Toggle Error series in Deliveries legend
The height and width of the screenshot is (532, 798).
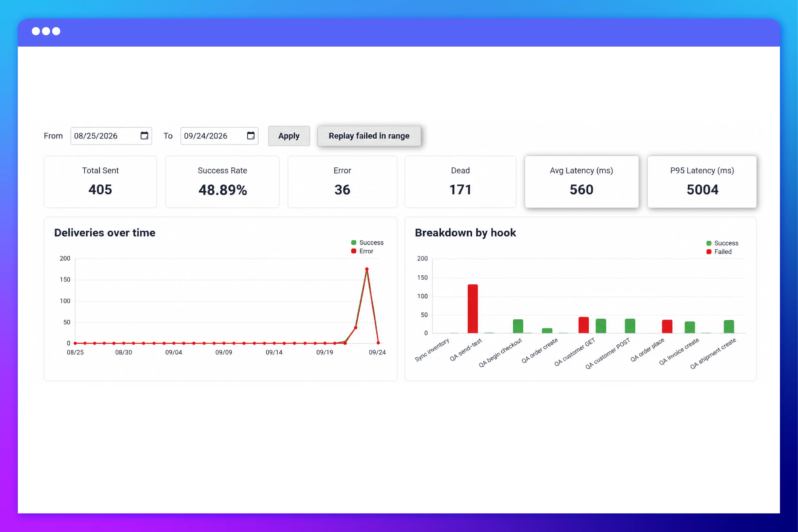(362, 251)
